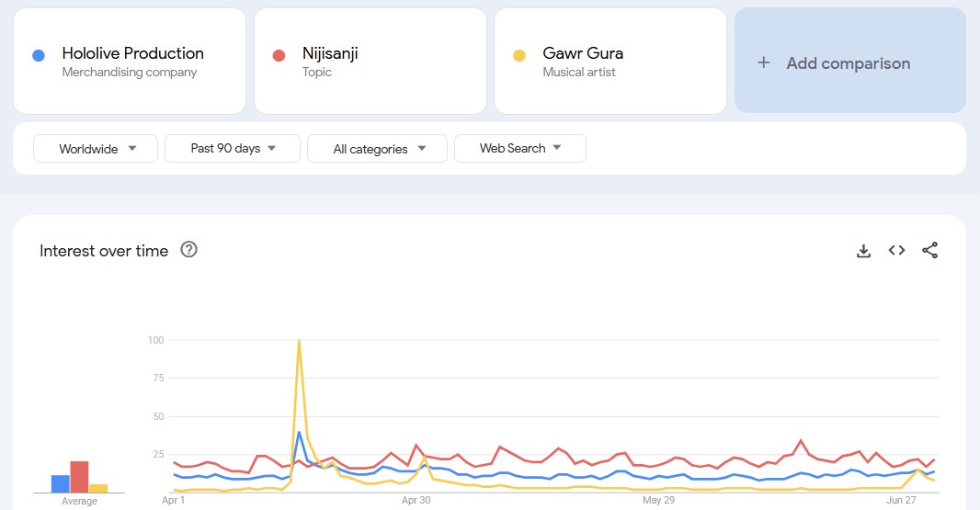
Task: Edit the Hololive Production search term card
Action: [x=130, y=62]
